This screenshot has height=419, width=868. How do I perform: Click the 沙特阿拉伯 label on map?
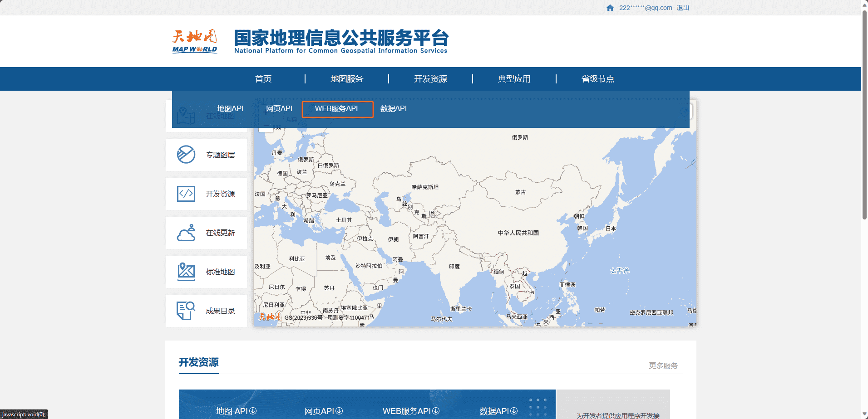369,266
